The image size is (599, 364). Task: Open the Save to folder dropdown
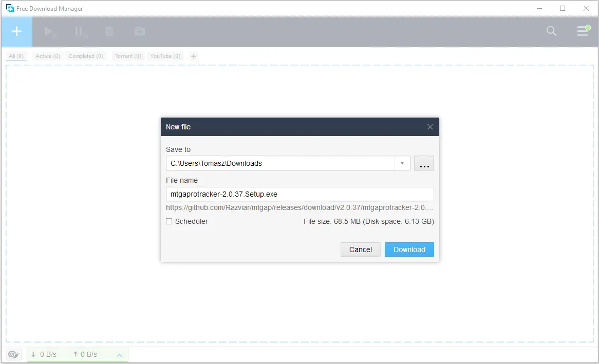pos(402,163)
